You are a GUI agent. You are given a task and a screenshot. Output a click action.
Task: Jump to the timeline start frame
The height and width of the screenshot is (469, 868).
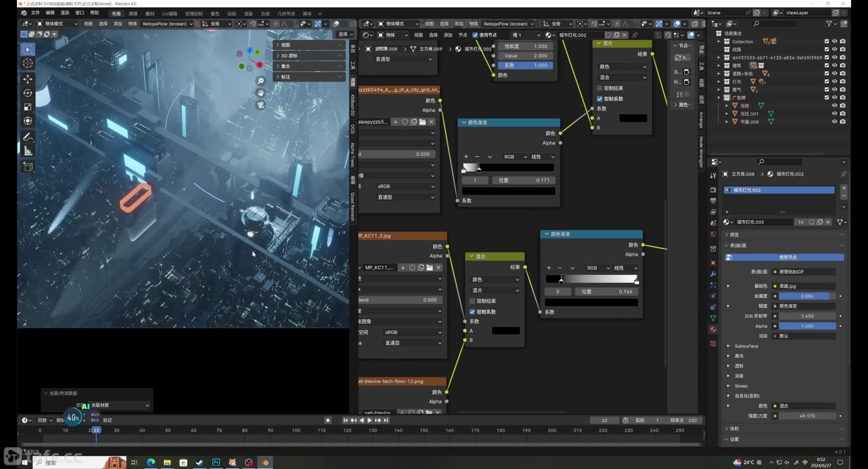(345, 420)
